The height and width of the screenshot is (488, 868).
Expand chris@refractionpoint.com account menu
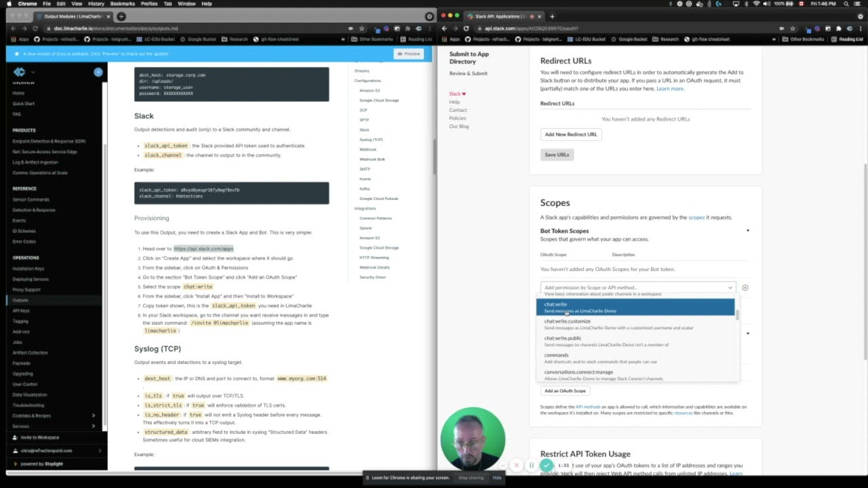click(100, 450)
